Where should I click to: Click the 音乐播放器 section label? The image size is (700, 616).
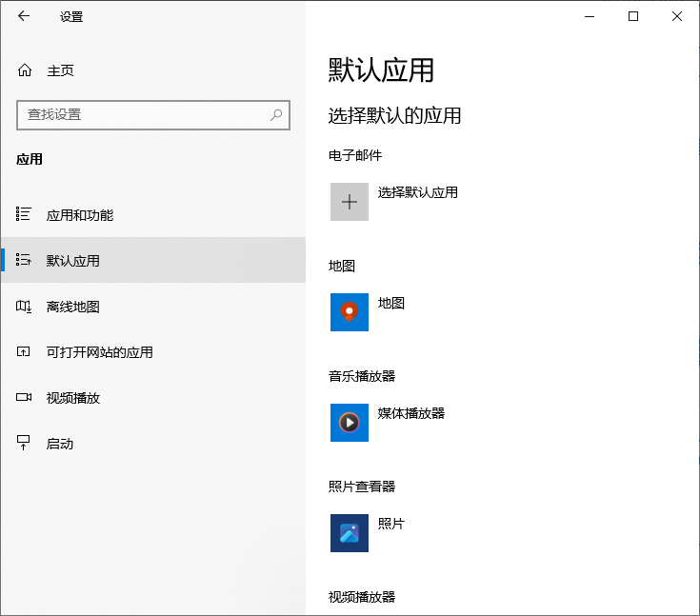pos(362,376)
